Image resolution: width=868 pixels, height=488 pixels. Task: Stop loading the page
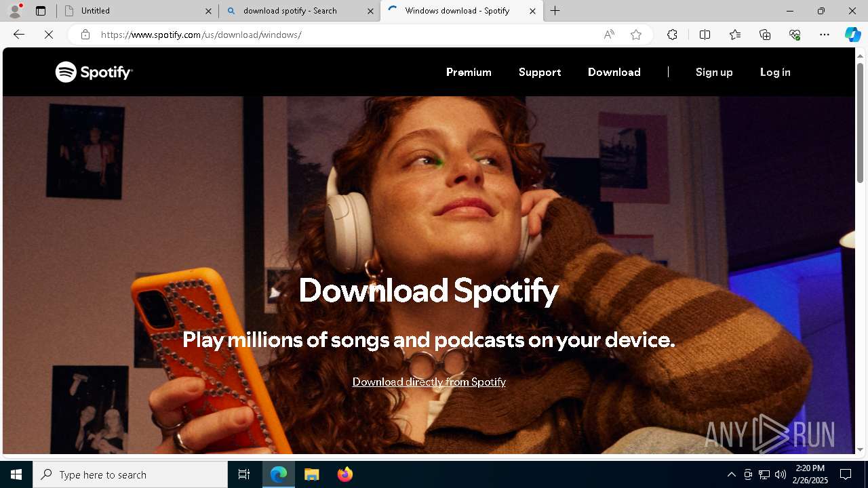click(49, 35)
